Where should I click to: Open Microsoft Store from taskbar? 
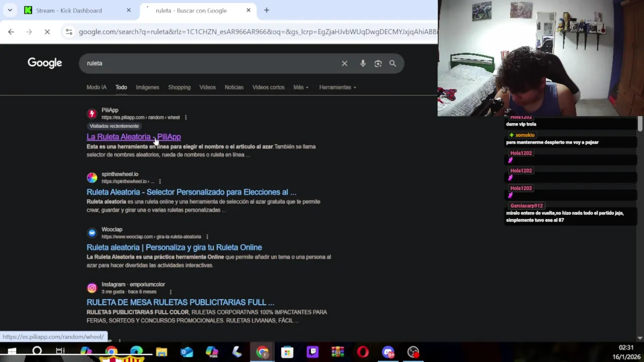tap(287, 351)
